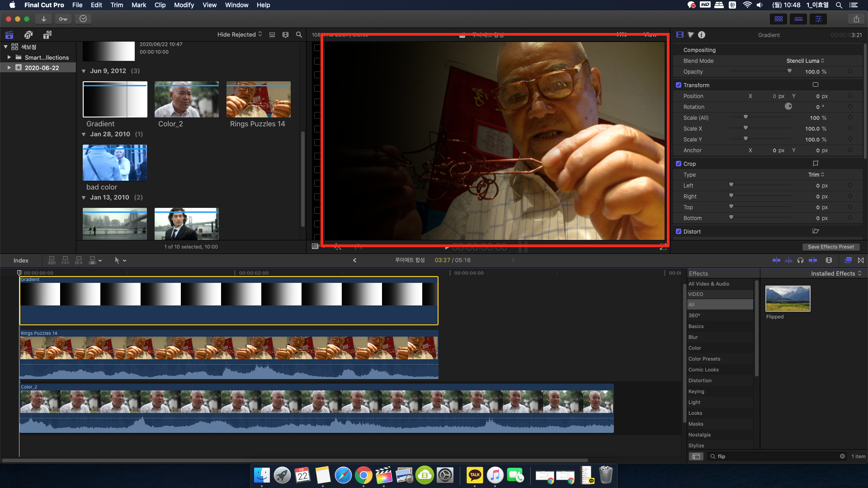Show the Photos and Audio sidebar icon
Image resolution: width=868 pixels, height=488 pixels.
tap(28, 35)
